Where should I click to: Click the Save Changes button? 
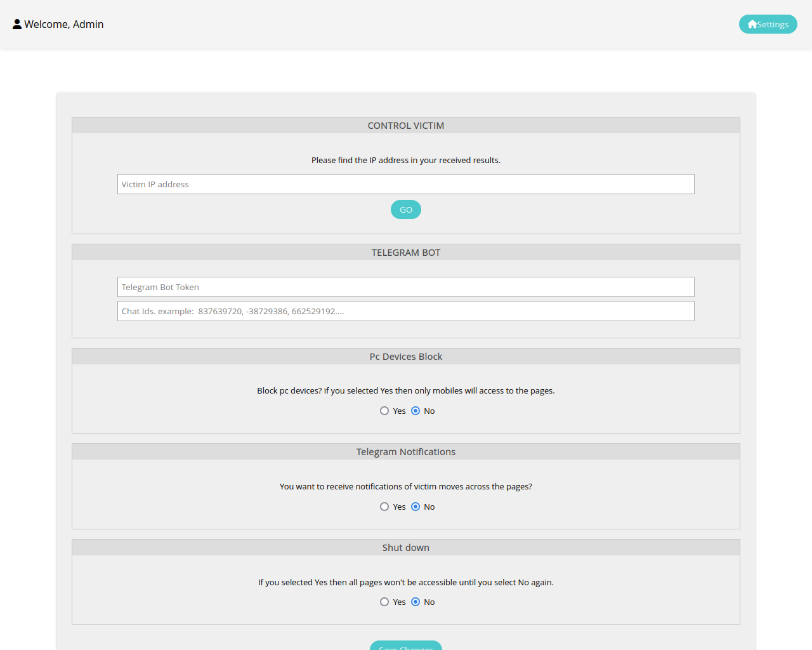tap(406, 646)
